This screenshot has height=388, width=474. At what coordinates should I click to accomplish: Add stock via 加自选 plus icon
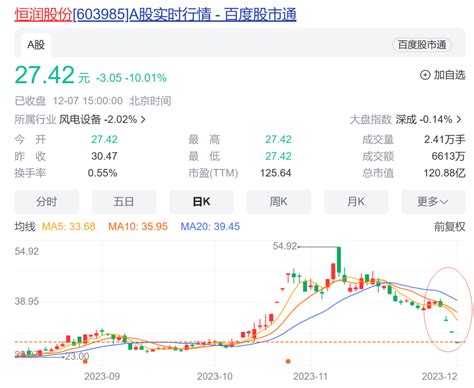(x=425, y=75)
